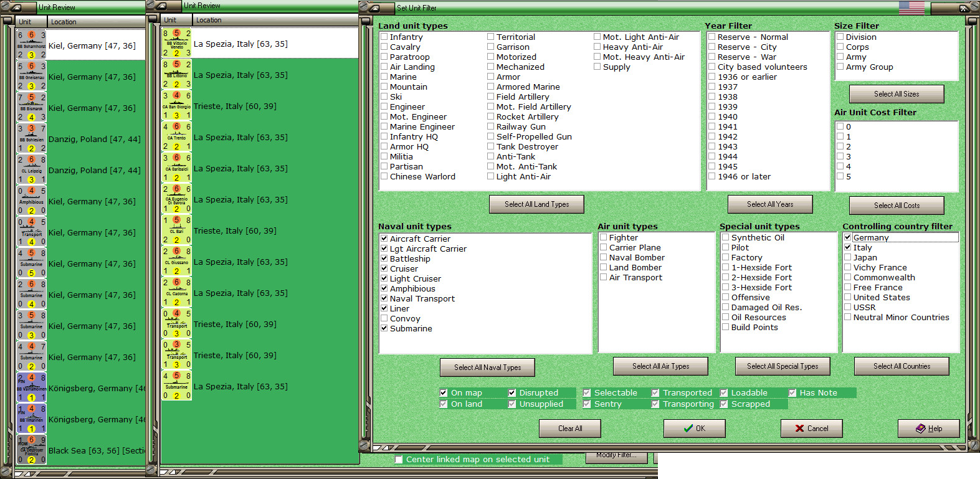The height and width of the screenshot is (479, 980).
Task: Enable Japan in controlling country filter
Action: (x=848, y=257)
